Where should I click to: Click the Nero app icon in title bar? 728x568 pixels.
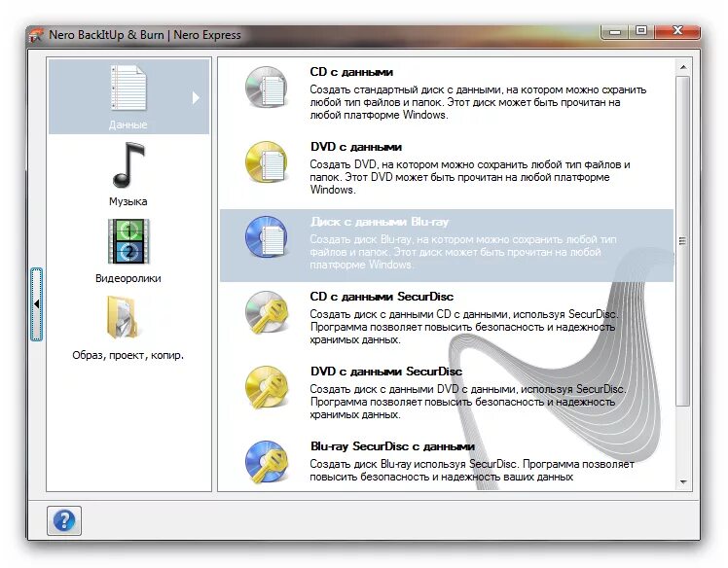(36, 35)
